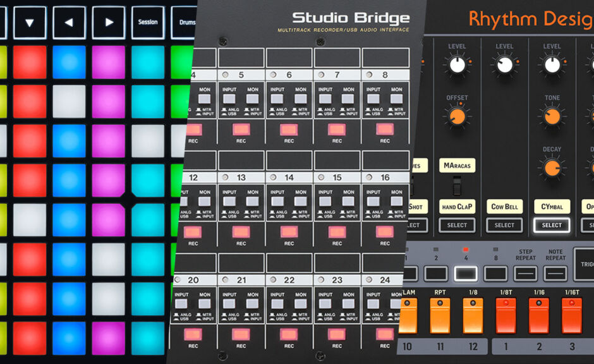Click the Cymbal DECAY knob
Viewport: 594px width, 364px height.
[552, 168]
